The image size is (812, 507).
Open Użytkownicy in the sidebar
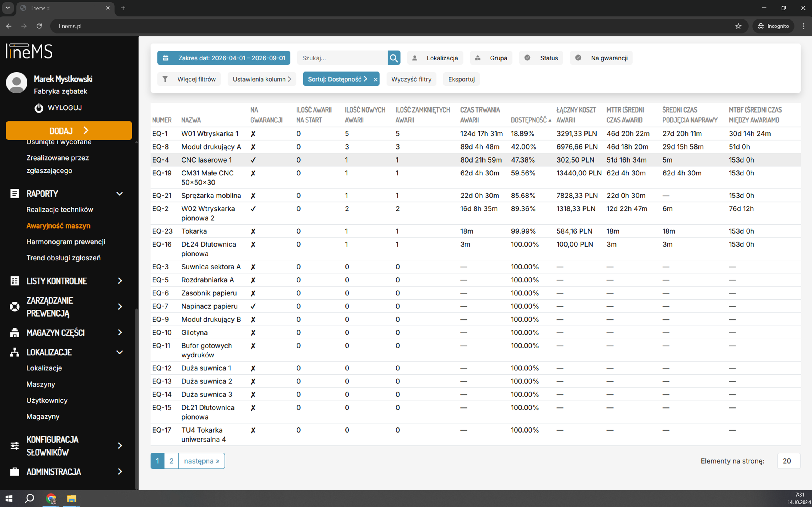coord(47,400)
